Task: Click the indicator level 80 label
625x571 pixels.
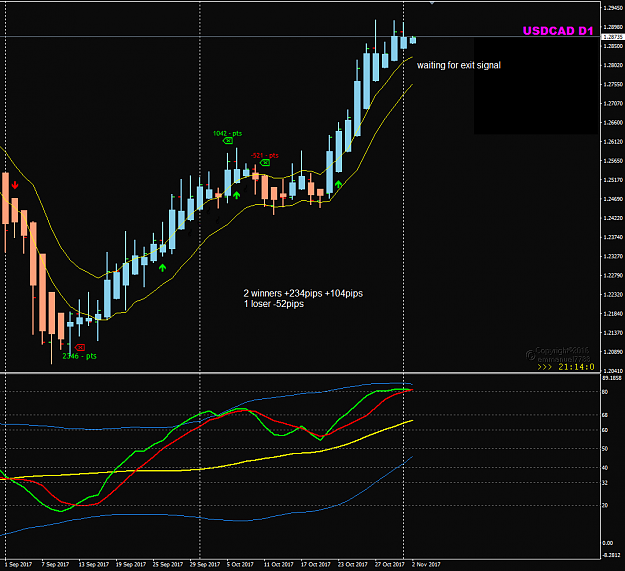Action: tap(605, 392)
